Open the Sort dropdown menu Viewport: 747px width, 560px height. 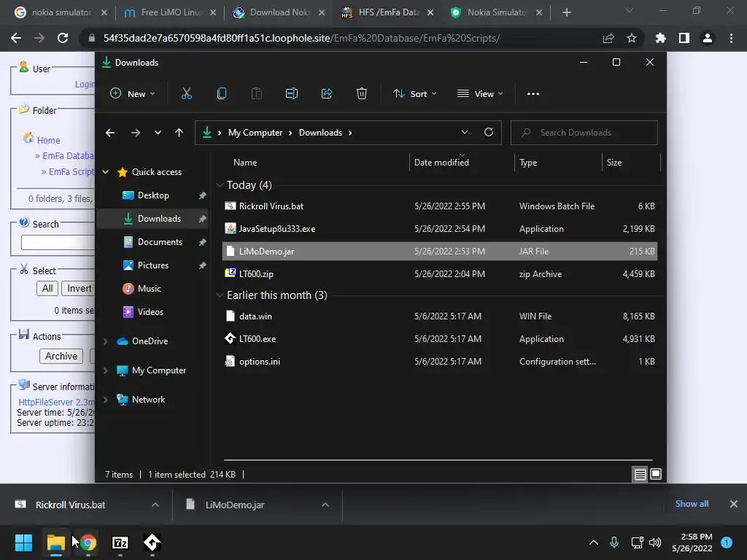click(x=414, y=94)
